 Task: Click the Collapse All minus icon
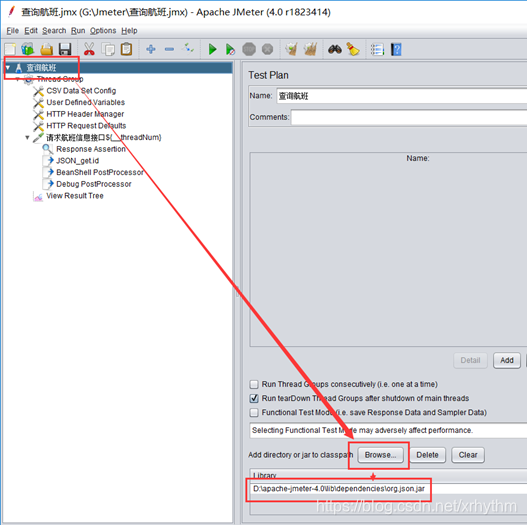click(169, 49)
